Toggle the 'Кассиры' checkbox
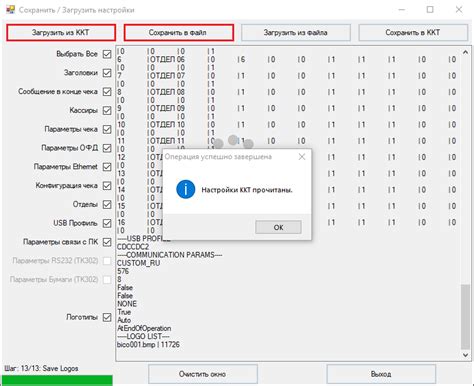The height and width of the screenshot is (386, 474). [107, 110]
